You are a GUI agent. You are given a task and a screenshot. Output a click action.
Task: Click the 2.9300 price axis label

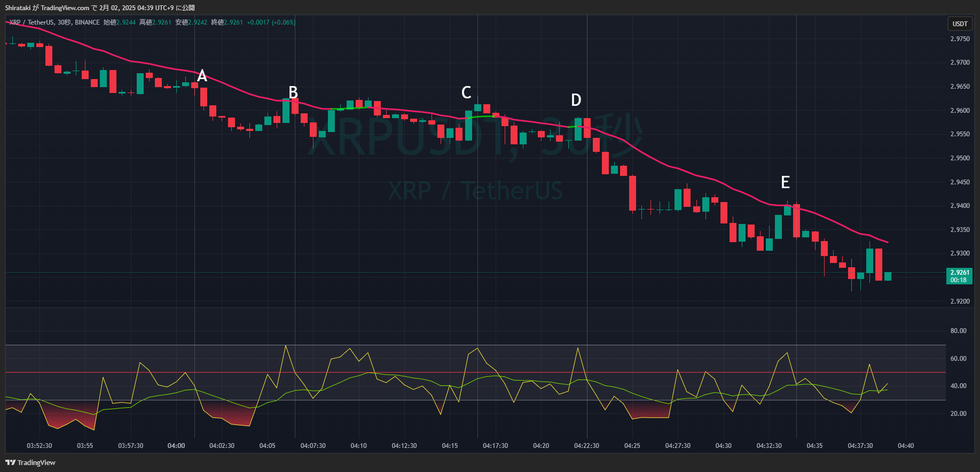[x=960, y=253]
